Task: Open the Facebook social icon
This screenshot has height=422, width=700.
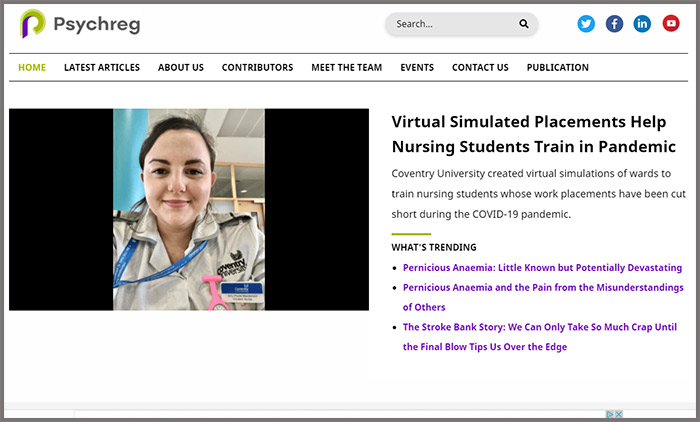Action: [x=614, y=24]
